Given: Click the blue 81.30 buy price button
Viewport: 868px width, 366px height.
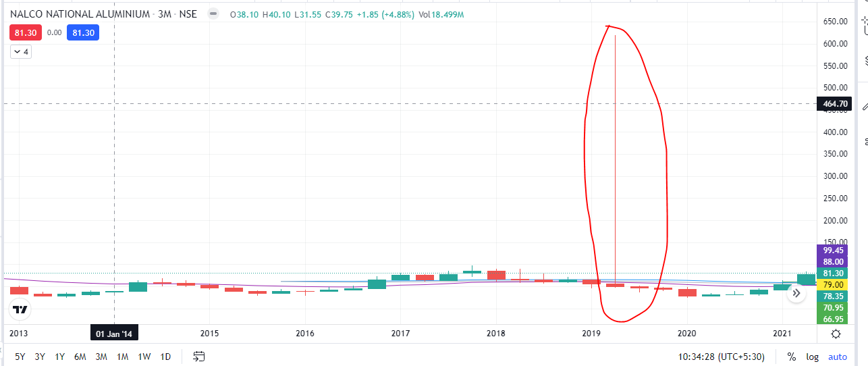Looking at the screenshot, I should pyautogui.click(x=83, y=32).
